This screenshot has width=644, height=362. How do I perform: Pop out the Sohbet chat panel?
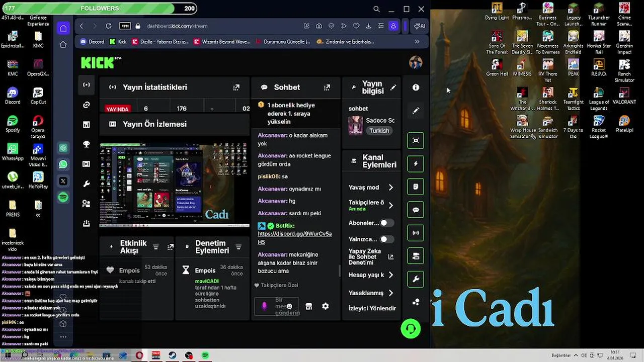point(327,87)
